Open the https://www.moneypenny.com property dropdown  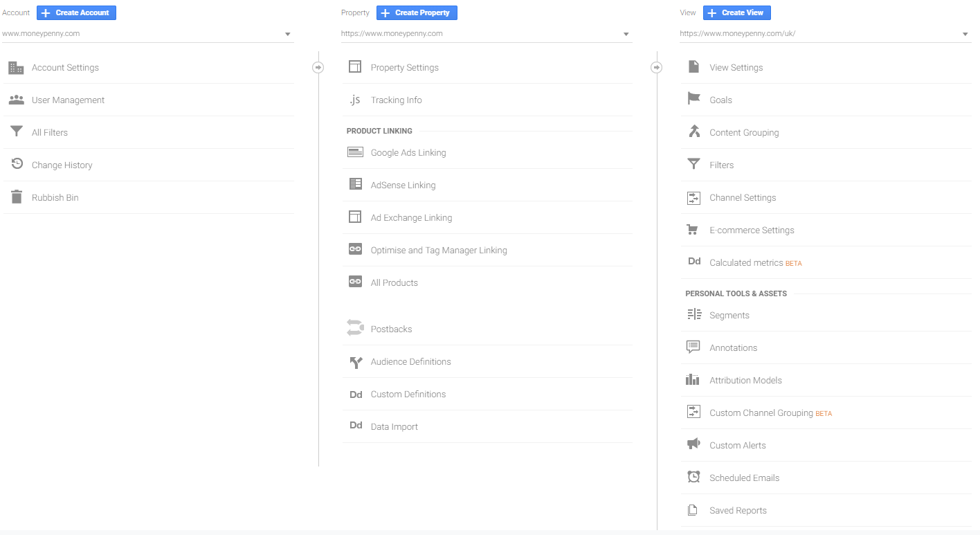click(x=487, y=33)
